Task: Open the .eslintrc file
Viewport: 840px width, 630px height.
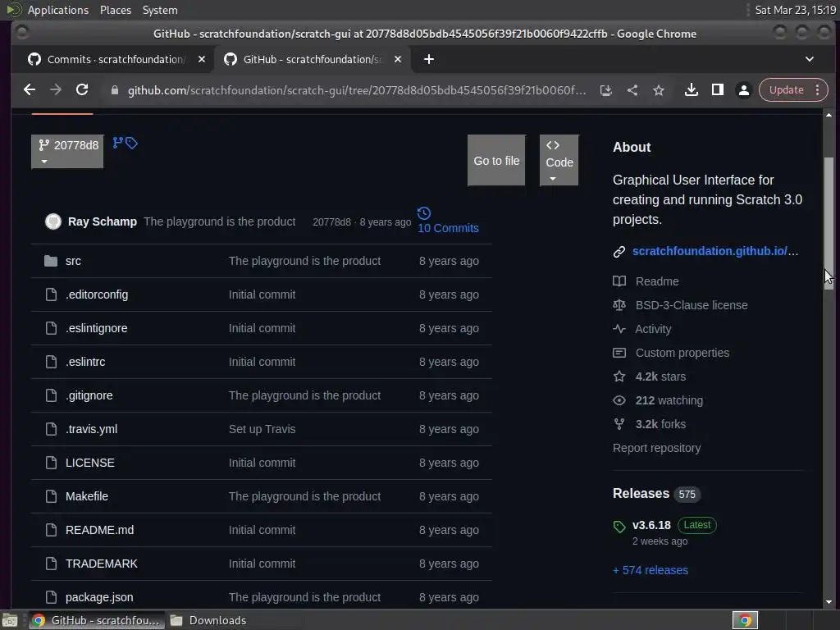Action: [x=85, y=362]
